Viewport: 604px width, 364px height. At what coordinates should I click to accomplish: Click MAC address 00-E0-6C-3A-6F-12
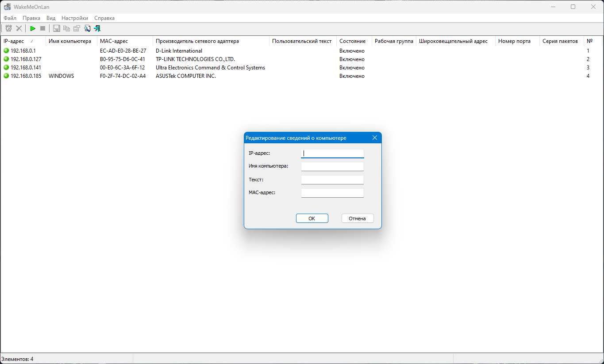coord(123,68)
